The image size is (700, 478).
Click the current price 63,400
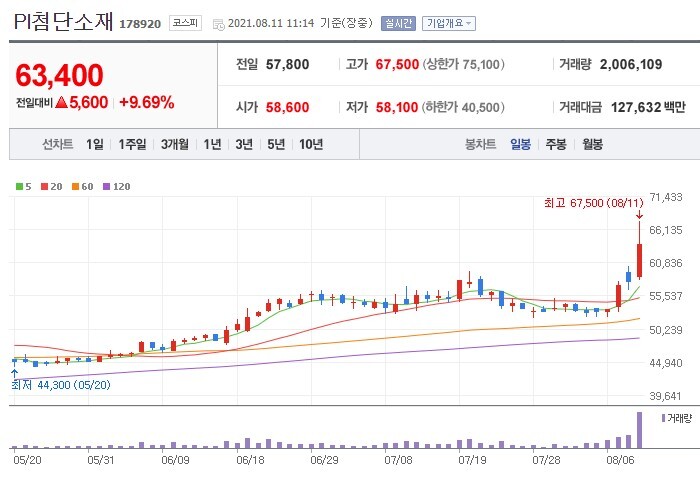[x=59, y=75]
